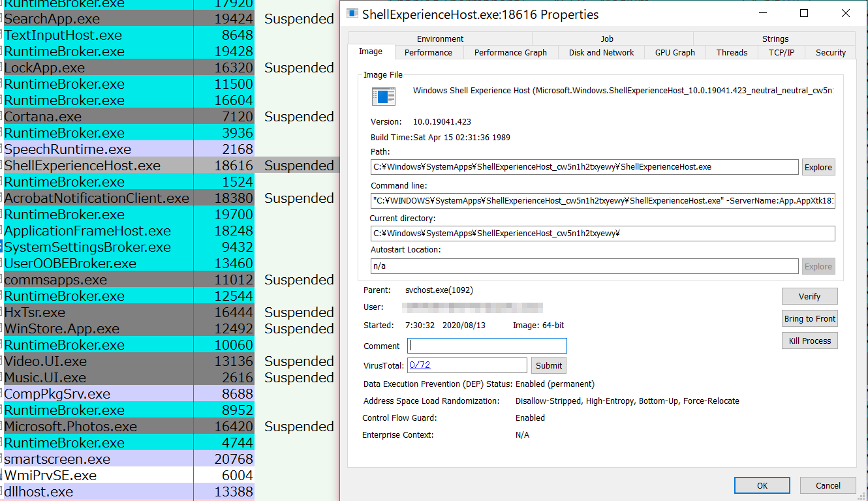Viewport: 868px width, 501px height.
Task: Submit the file to VirusTotal
Action: coord(549,365)
